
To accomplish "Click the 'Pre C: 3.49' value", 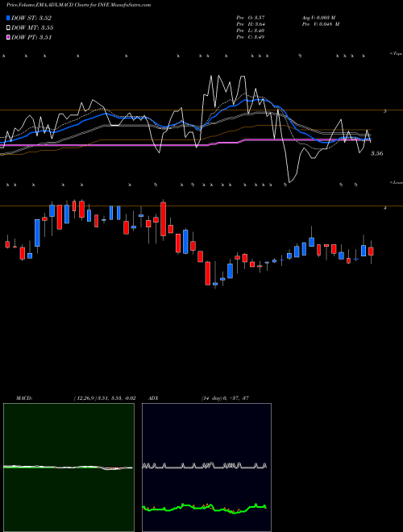I will (251, 37).
